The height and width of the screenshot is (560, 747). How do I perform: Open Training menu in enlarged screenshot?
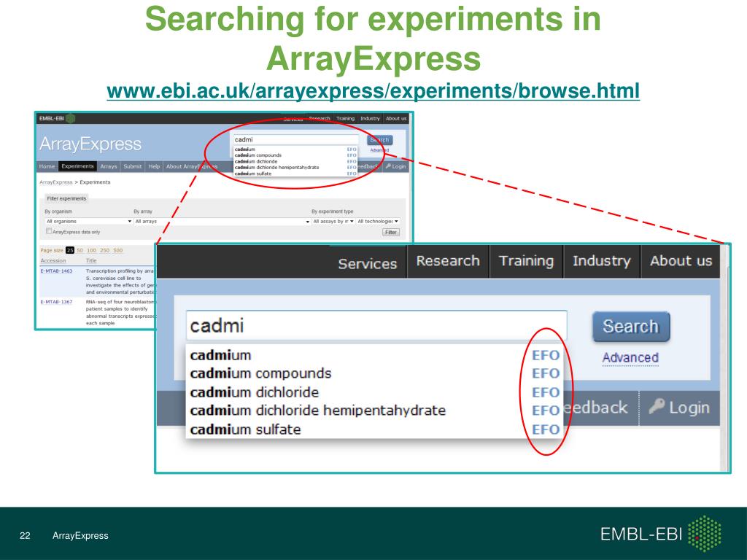526,260
